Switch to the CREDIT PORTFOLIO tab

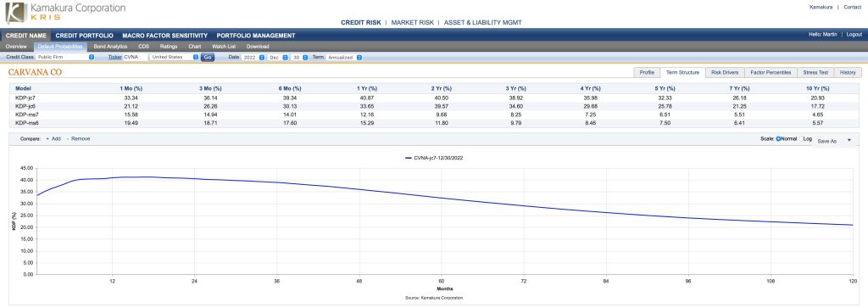(84, 36)
